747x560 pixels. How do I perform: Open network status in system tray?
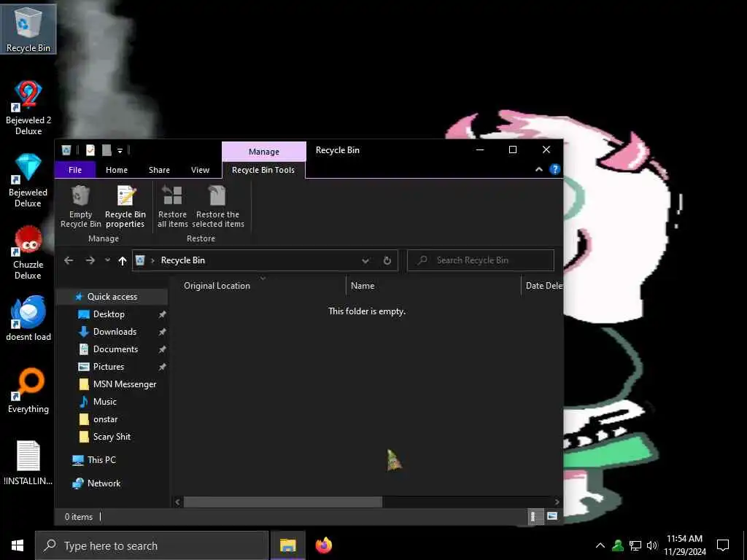635,545
